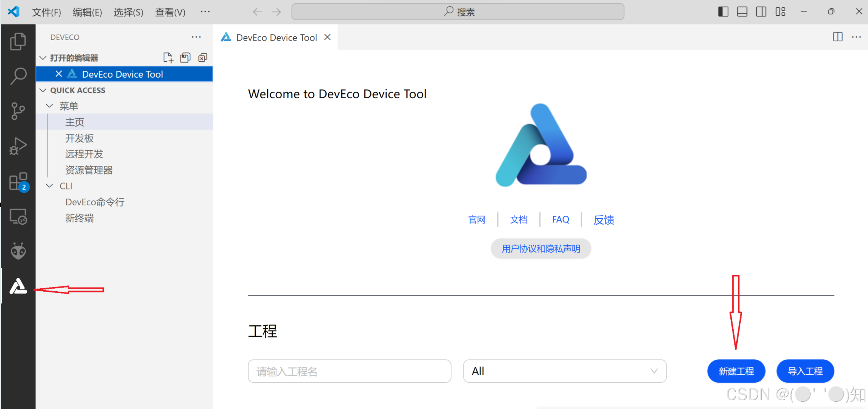The height and width of the screenshot is (409, 868).
Task: Open the 文件(F) menu
Action: 46,12
